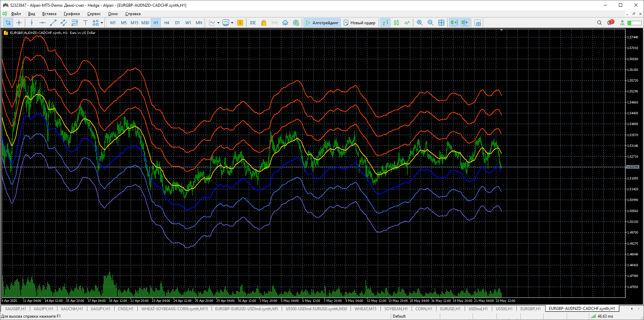The image size is (644, 320).
Task: Pick the vertical line drawing tool
Action: (32, 23)
